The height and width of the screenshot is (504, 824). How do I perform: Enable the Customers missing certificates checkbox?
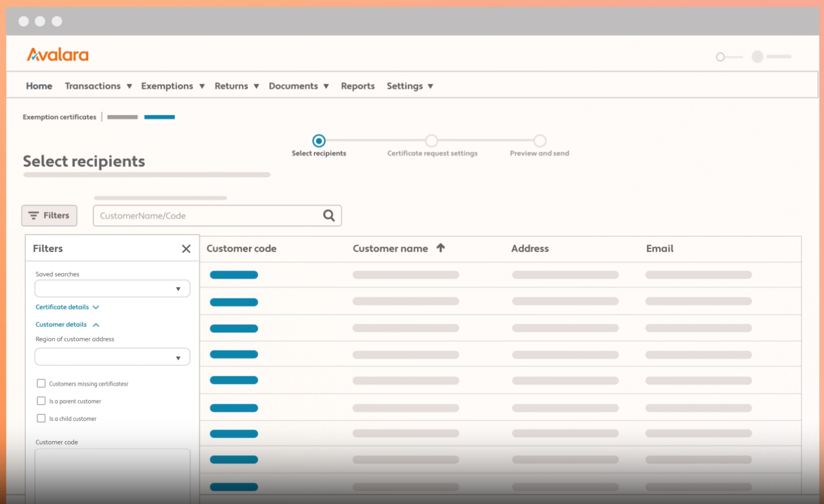click(x=41, y=383)
